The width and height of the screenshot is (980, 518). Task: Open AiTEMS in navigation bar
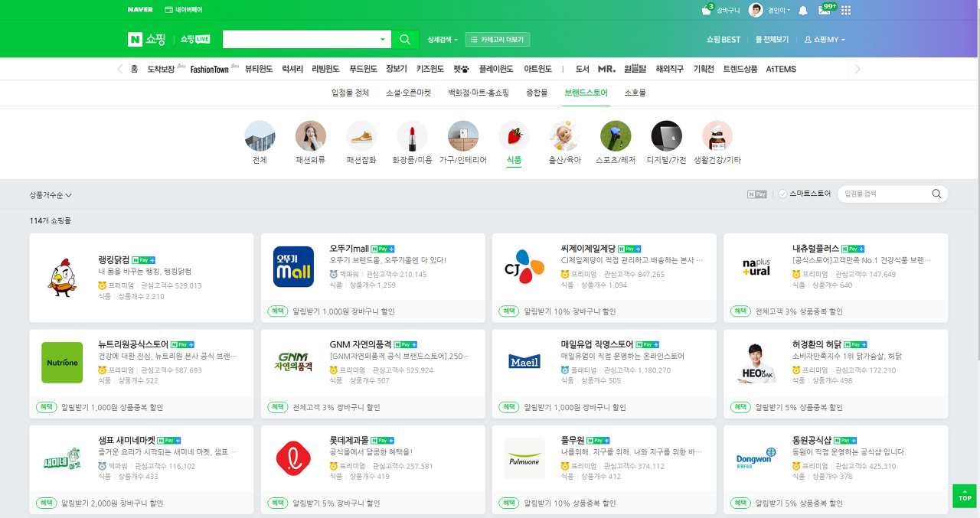781,69
